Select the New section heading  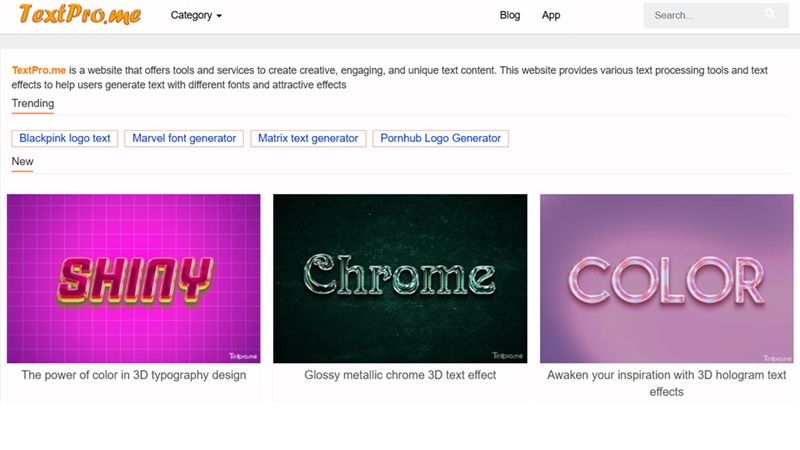[x=23, y=161]
